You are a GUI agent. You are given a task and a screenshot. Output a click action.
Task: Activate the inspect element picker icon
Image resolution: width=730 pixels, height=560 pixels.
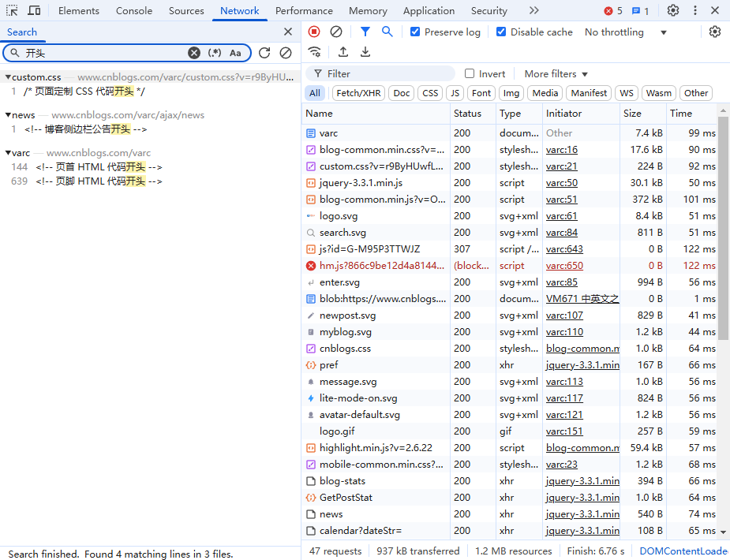(12, 10)
